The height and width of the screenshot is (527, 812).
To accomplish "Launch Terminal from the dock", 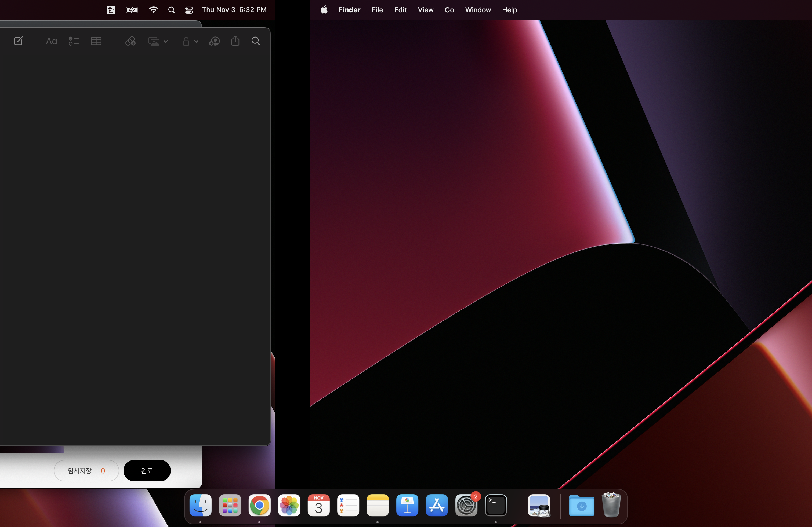I will coord(495,505).
